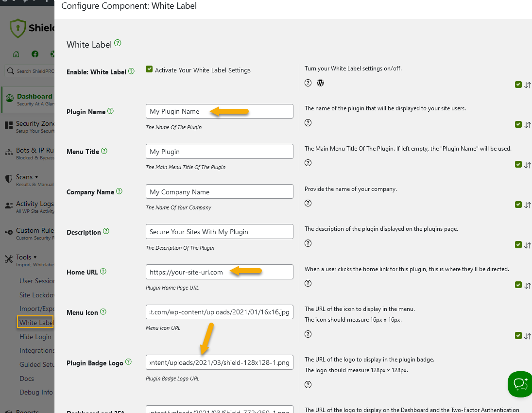Click help icon next to Company Name label
This screenshot has height=413, width=532.
119,191
